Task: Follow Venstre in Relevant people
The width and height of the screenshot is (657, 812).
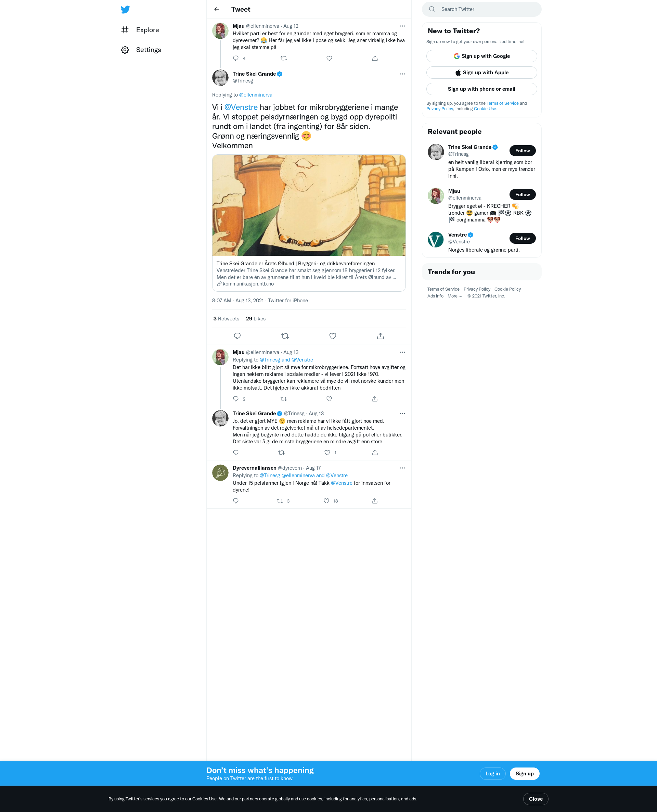Action: coord(522,238)
